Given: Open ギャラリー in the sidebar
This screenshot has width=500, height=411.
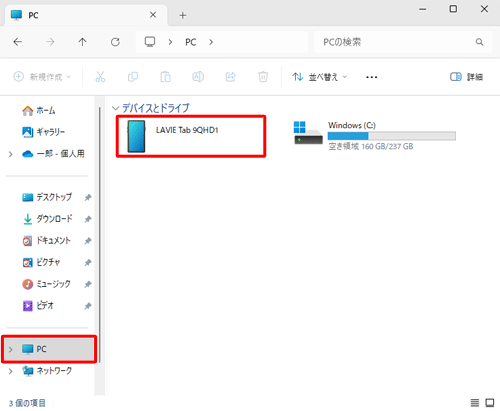Looking at the screenshot, I should coord(43,132).
